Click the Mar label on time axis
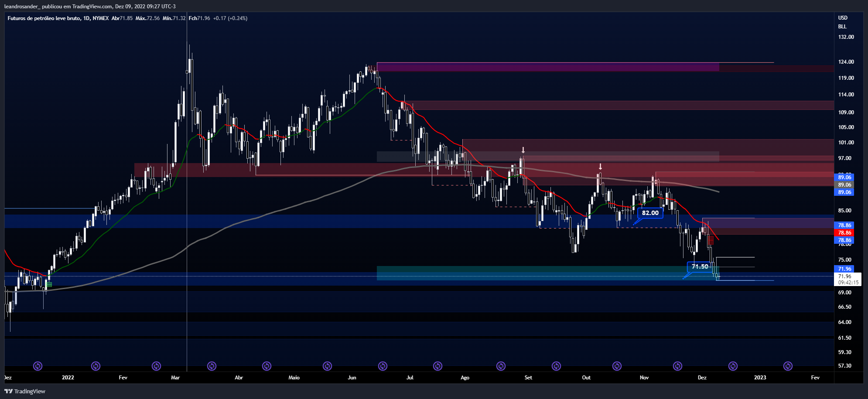The width and height of the screenshot is (868, 399). tap(175, 378)
